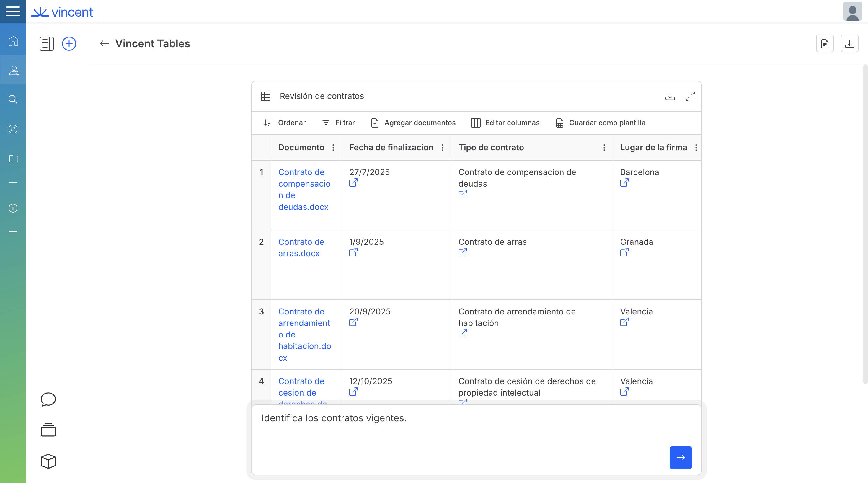Open Documento column options menu
The image size is (868, 483).
pyautogui.click(x=333, y=148)
